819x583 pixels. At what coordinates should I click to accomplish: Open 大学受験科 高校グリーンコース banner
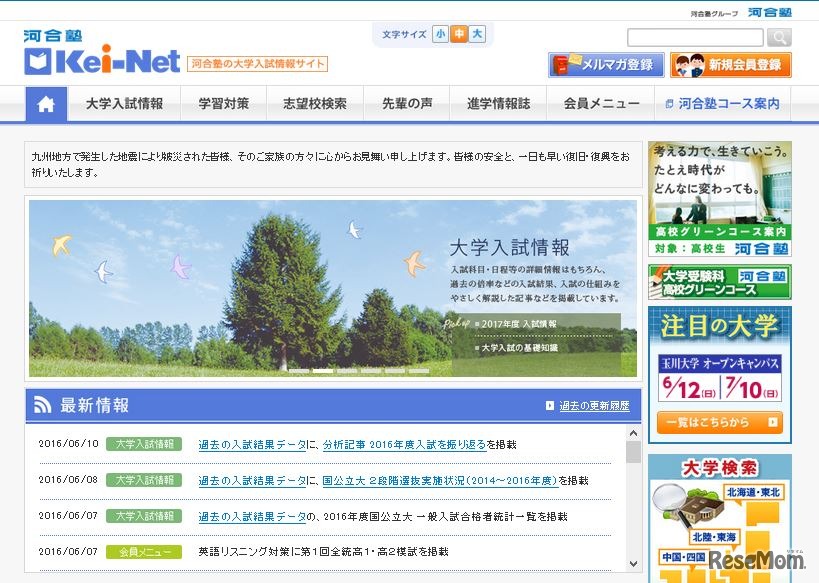pyautogui.click(x=720, y=282)
